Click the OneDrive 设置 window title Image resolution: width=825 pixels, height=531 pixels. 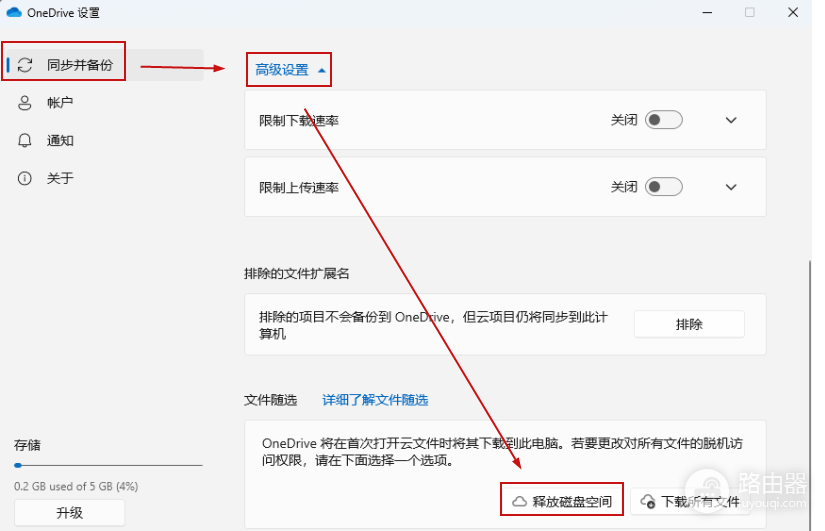tap(64, 13)
